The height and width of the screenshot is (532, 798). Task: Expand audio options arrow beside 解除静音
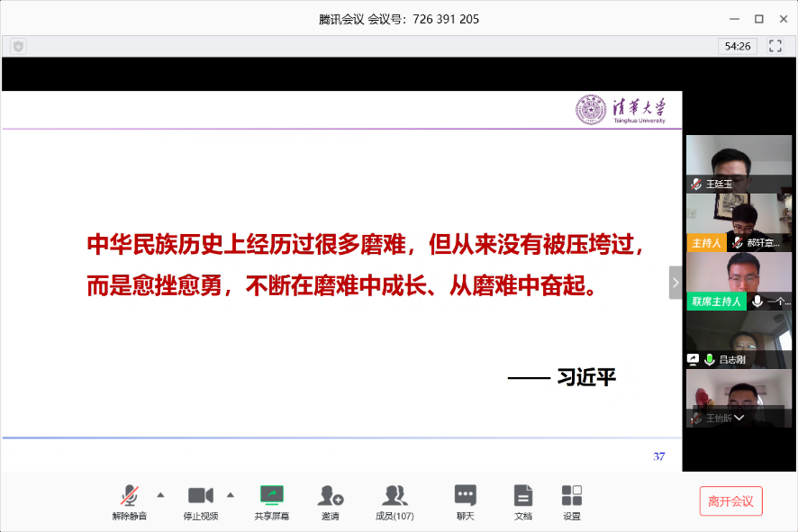click(x=160, y=494)
